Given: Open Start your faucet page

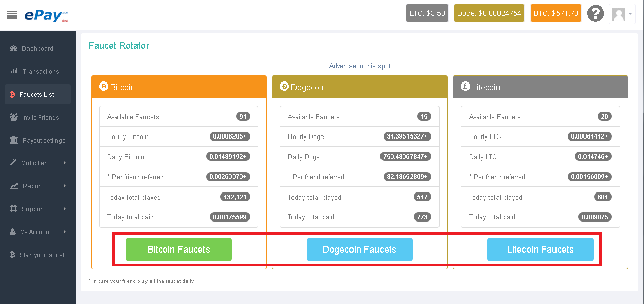Looking at the screenshot, I should [x=38, y=255].
